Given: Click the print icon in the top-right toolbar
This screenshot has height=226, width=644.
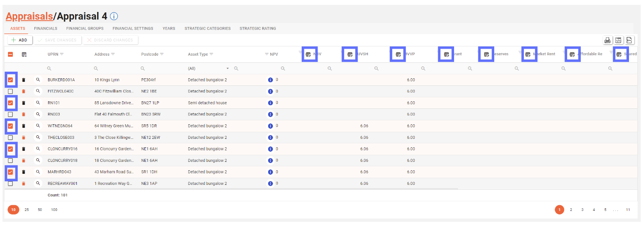Looking at the screenshot, I should click(x=608, y=40).
